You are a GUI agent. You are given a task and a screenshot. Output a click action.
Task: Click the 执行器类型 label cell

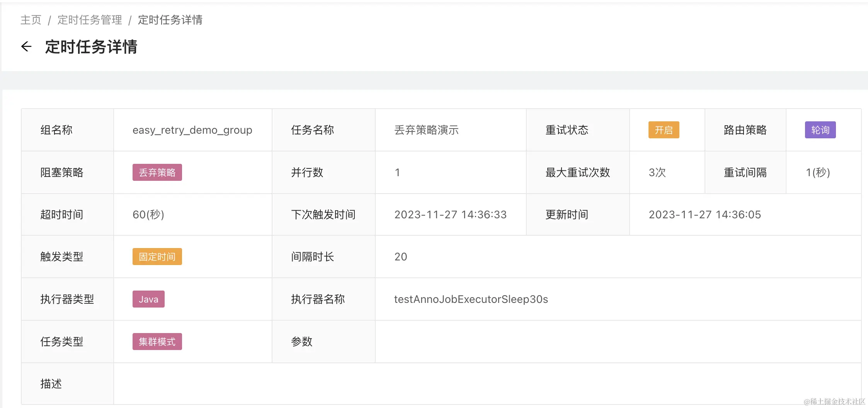pyautogui.click(x=67, y=299)
